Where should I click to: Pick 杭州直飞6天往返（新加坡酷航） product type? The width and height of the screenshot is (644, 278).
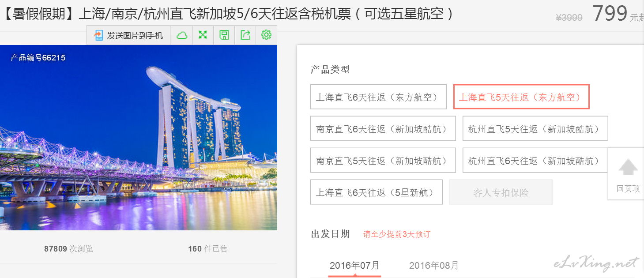535,160
